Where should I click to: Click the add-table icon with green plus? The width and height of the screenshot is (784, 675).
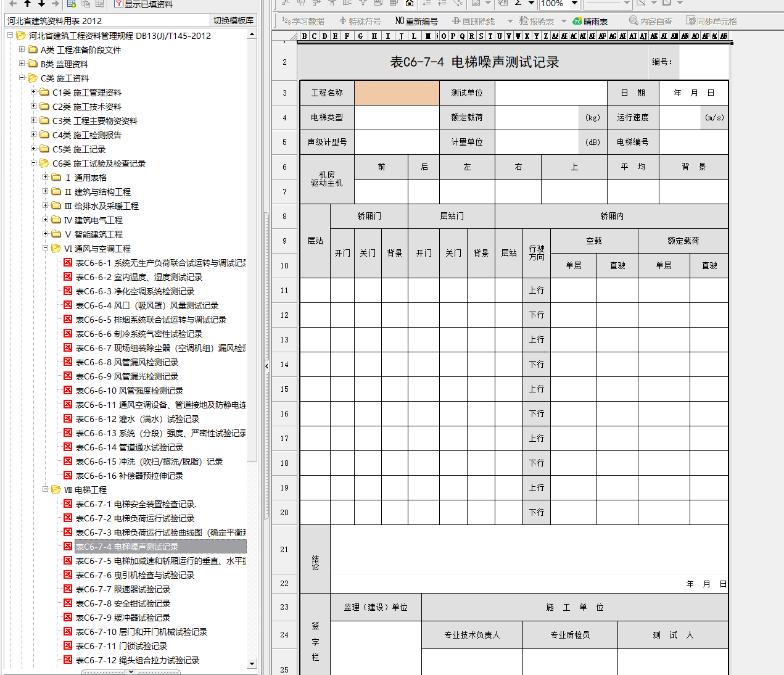tap(72, 3)
